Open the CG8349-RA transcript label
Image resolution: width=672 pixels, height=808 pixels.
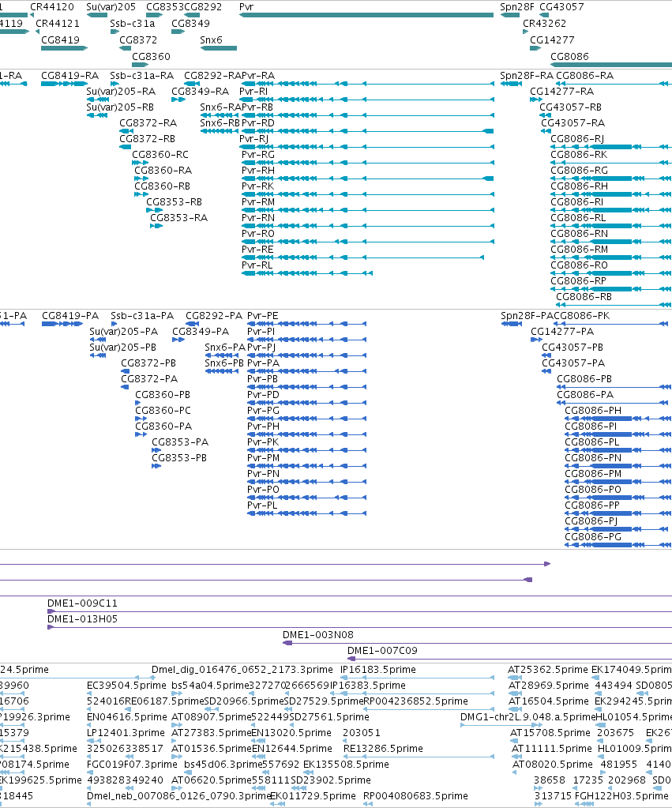tap(201, 91)
